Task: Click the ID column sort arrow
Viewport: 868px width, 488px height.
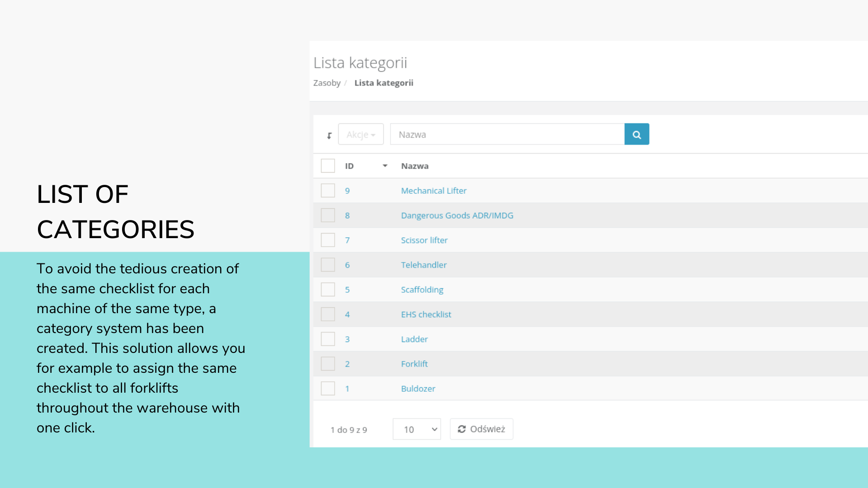Action: [385, 166]
